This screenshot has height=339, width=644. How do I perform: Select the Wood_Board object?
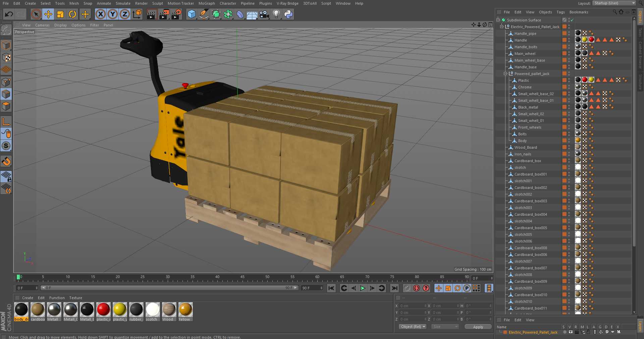tap(526, 147)
